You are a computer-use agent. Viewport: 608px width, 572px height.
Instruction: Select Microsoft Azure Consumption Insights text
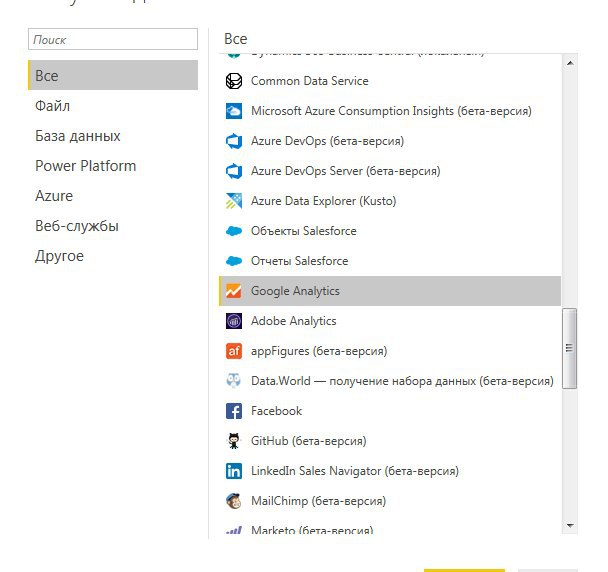pos(391,111)
